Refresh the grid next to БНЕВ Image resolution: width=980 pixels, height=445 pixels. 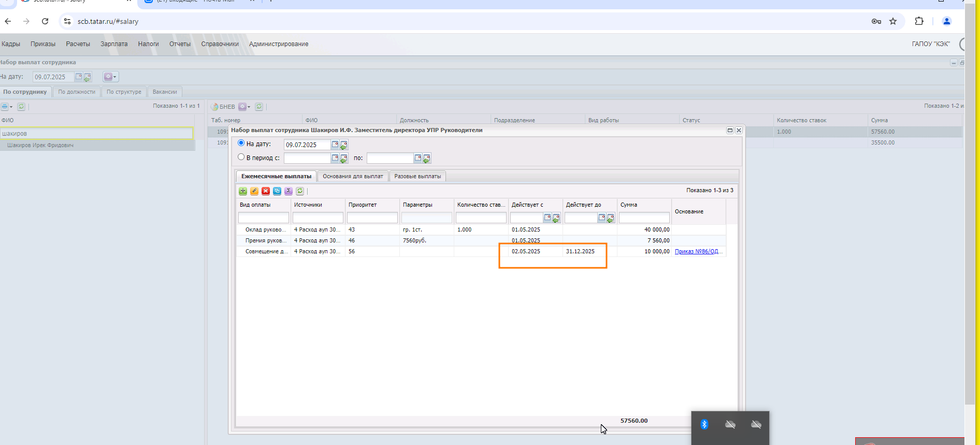click(x=259, y=107)
